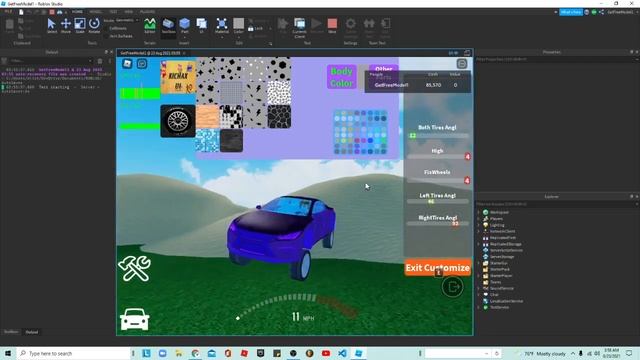Adjust the Left Tires Angl slider

coord(438,202)
